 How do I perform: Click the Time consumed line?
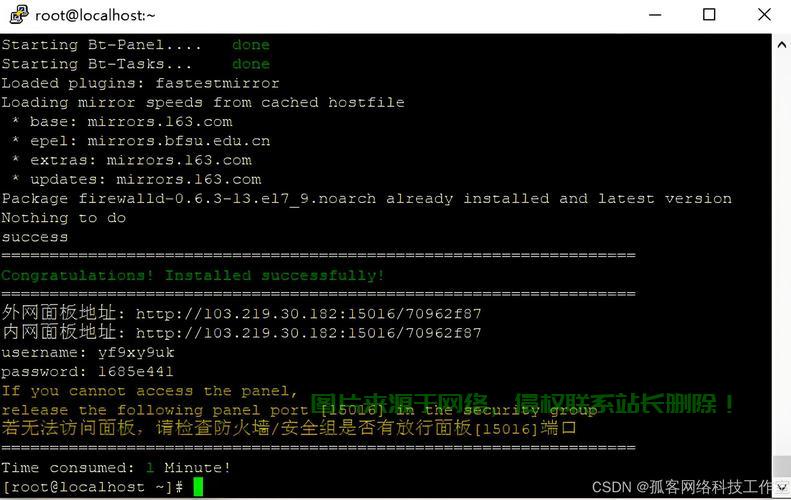point(116,468)
